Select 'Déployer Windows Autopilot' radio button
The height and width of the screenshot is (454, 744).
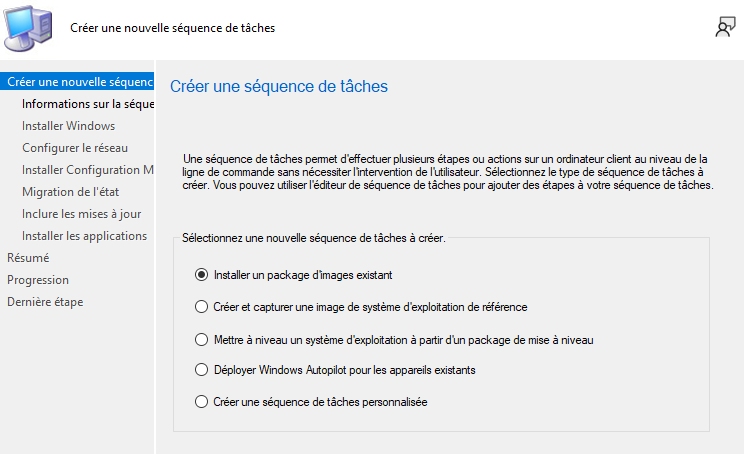pyautogui.click(x=202, y=370)
